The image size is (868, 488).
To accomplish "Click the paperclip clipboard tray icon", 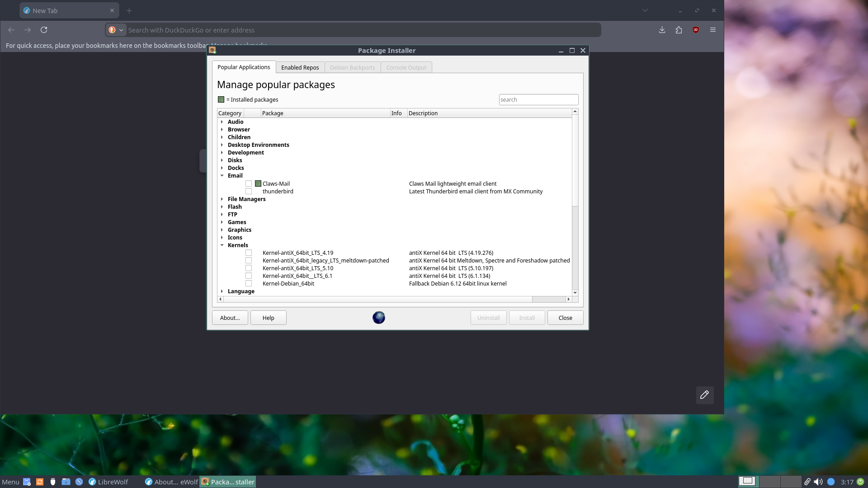I will click(807, 482).
